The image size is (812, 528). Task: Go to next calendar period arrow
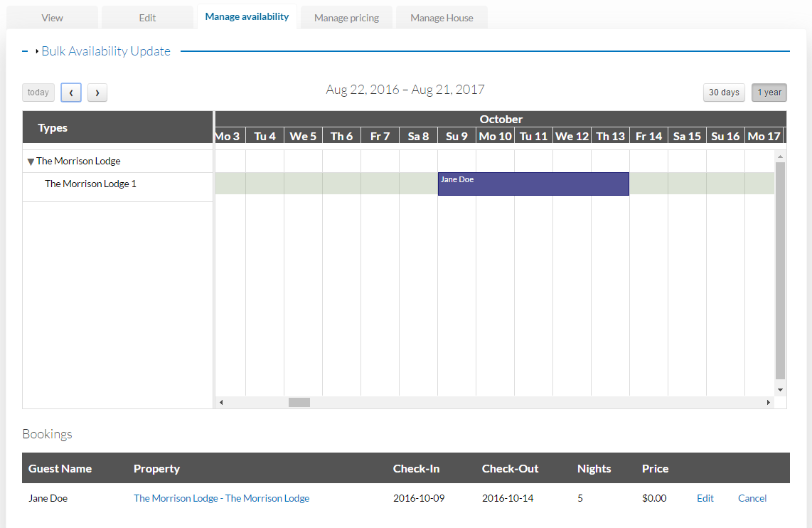point(97,93)
